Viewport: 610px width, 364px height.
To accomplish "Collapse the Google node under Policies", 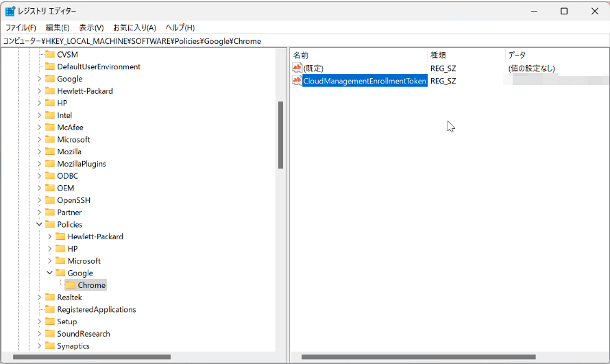I will pos(49,273).
